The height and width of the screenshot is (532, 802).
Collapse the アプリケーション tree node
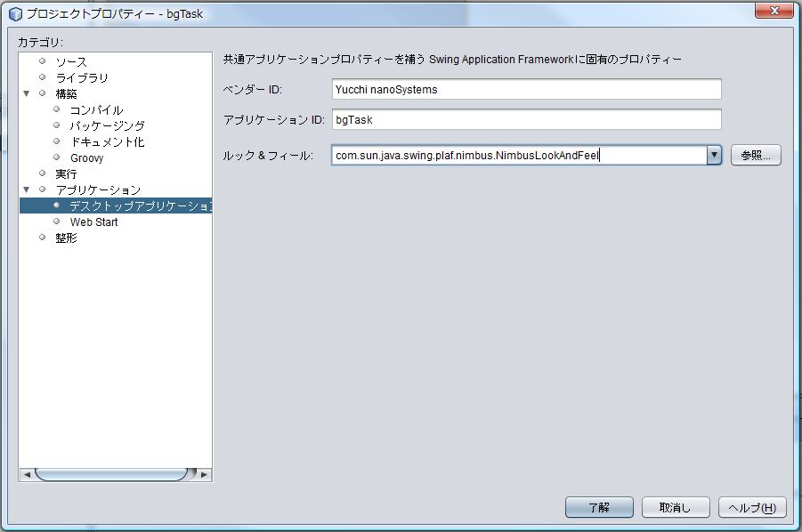(x=27, y=189)
